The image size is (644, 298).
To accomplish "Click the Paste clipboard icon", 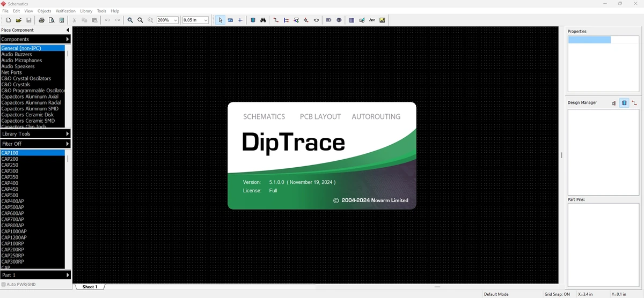I will coord(94,20).
